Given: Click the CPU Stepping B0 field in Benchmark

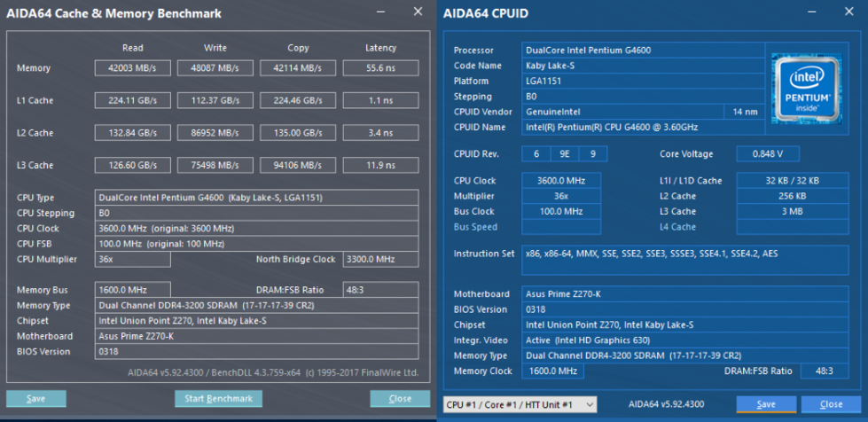Looking at the screenshot, I should tap(257, 213).
